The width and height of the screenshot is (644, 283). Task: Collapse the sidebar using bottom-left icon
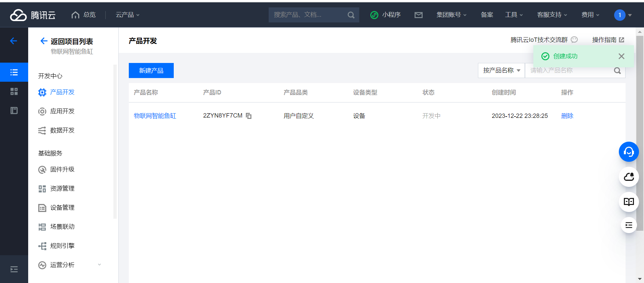(x=14, y=269)
